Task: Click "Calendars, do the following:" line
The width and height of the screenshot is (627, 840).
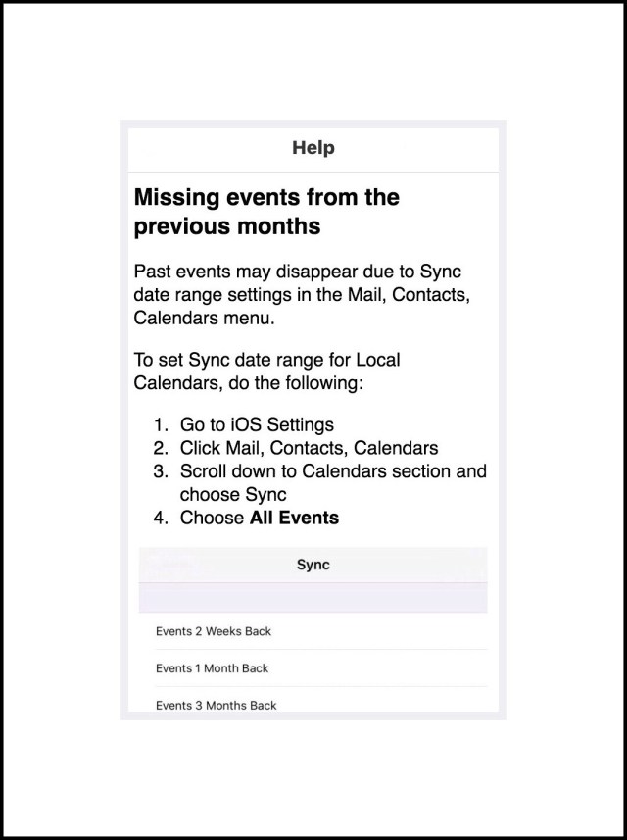Action: (x=248, y=383)
